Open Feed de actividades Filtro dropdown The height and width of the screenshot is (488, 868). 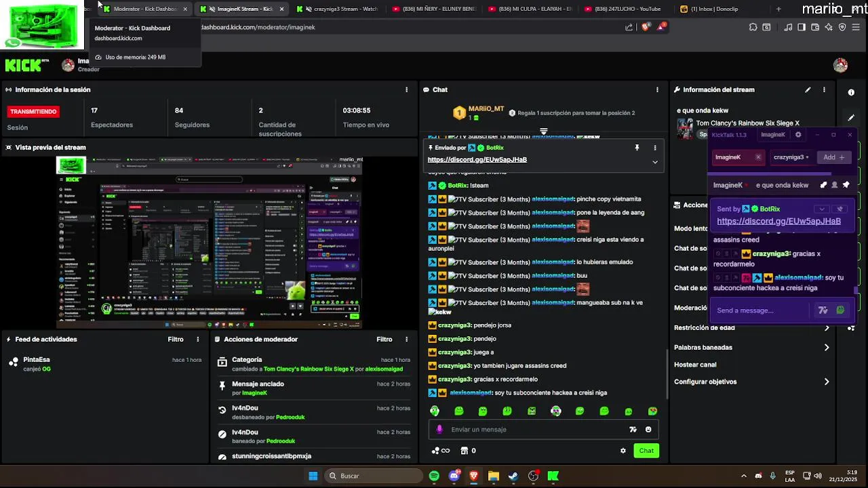click(176, 340)
